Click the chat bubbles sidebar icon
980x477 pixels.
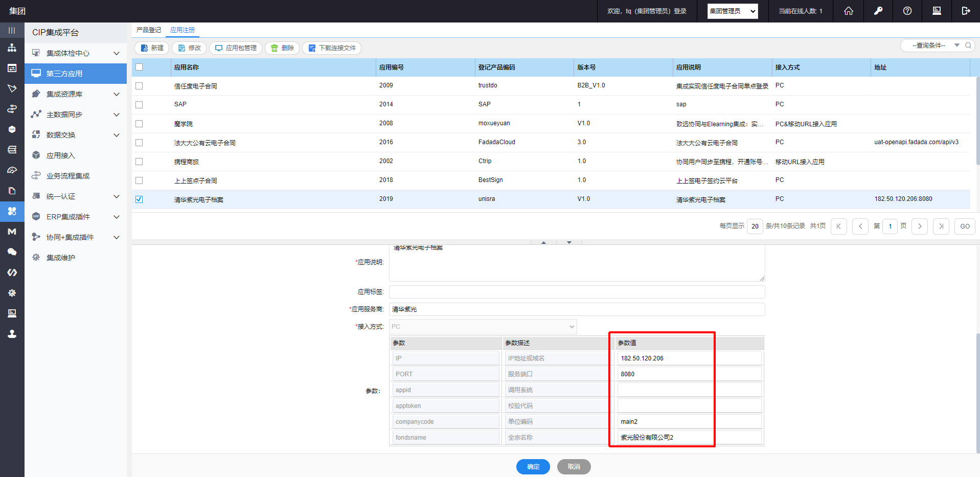pos(12,252)
